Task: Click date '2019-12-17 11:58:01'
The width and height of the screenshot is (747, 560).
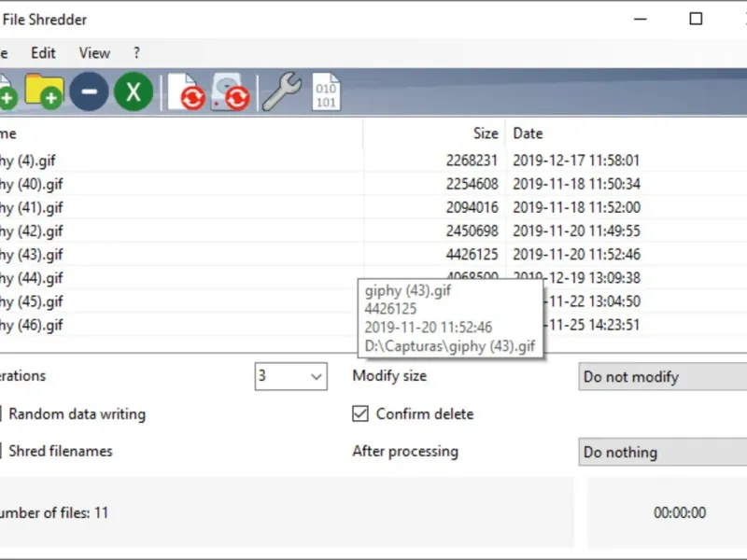Action: (576, 161)
